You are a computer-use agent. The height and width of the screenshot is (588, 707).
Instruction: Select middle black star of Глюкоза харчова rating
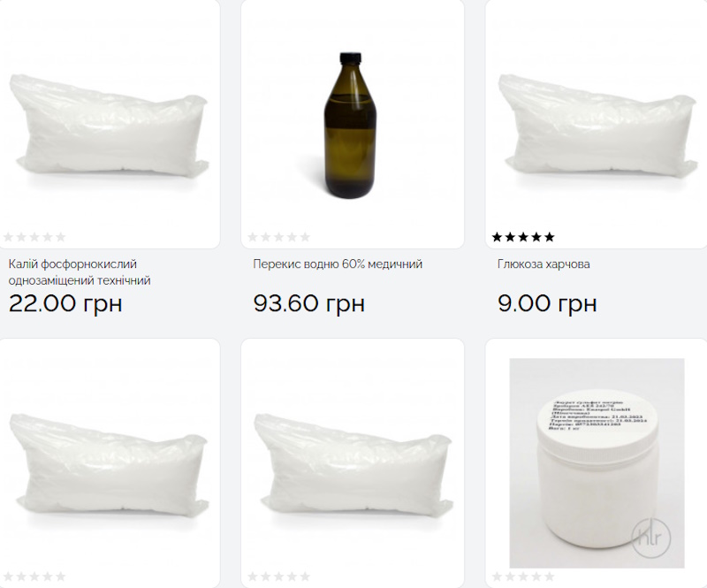[523, 237]
